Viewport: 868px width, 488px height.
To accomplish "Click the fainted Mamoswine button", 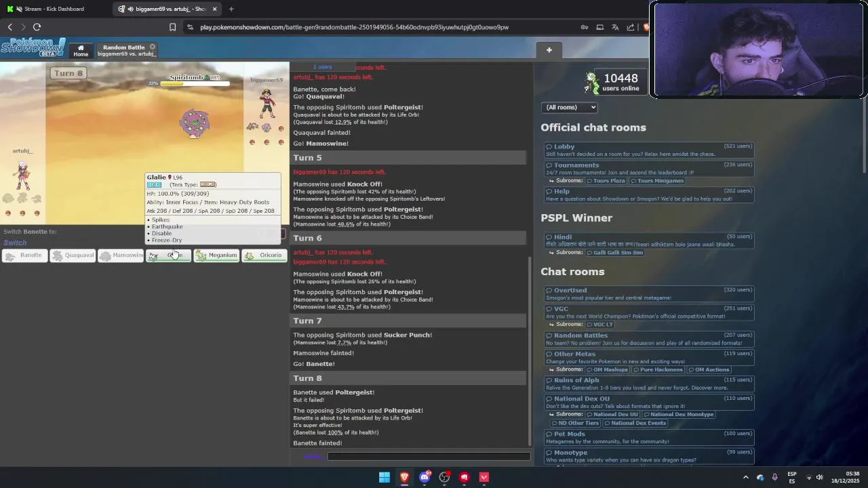I will point(120,256).
